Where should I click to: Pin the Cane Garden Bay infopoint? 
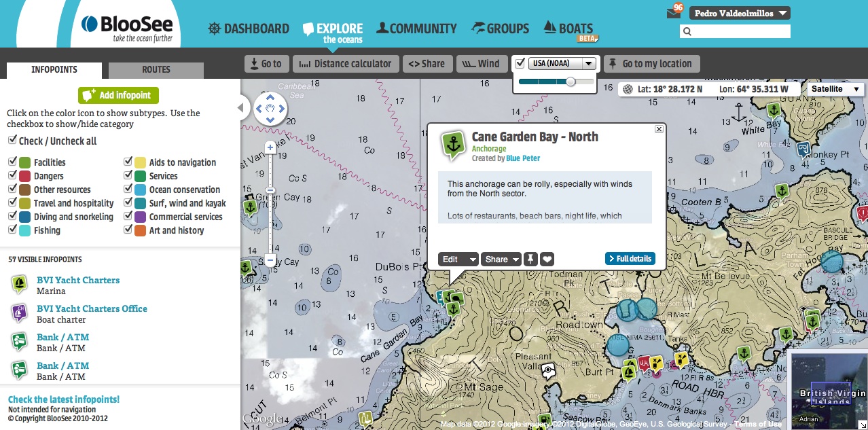(x=530, y=259)
